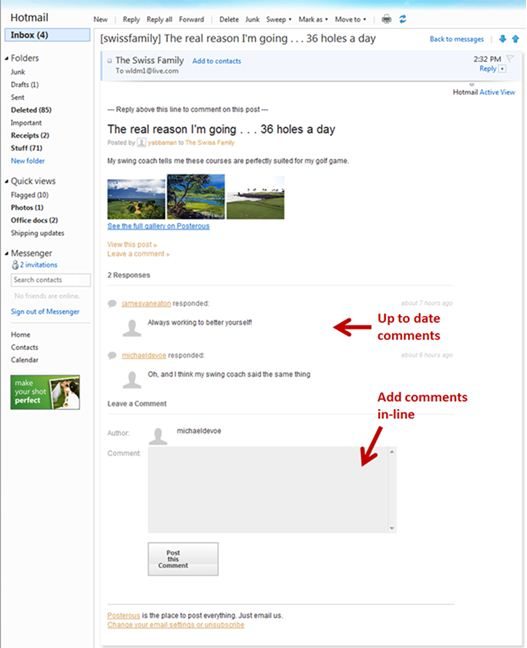527x648 pixels.
Task: Collapse the Quick views section
Action: (7, 181)
